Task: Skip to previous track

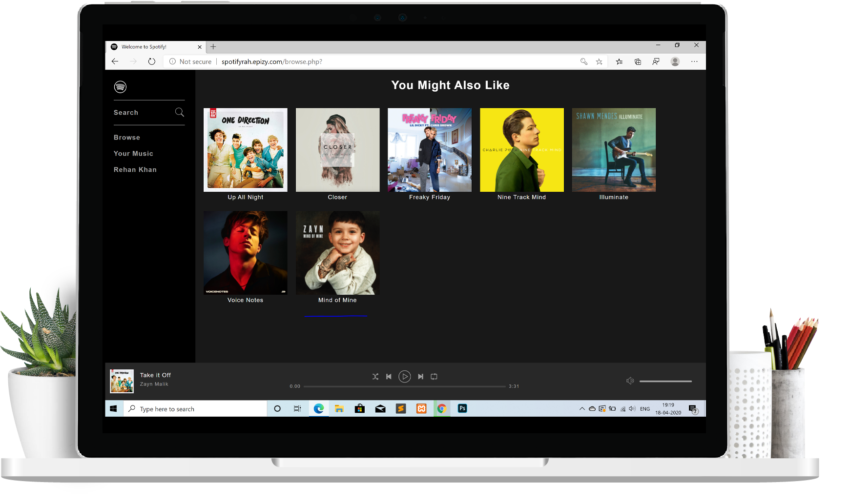Action: pyautogui.click(x=389, y=377)
